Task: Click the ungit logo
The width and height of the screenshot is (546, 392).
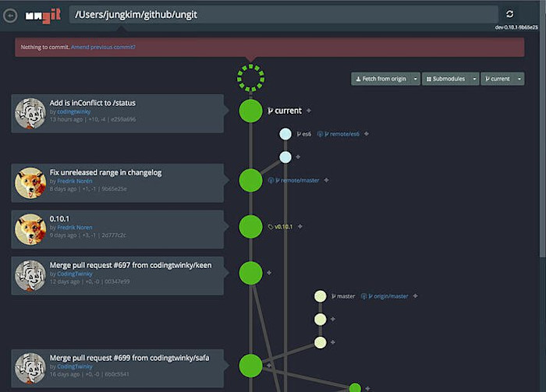Action: click(x=43, y=16)
